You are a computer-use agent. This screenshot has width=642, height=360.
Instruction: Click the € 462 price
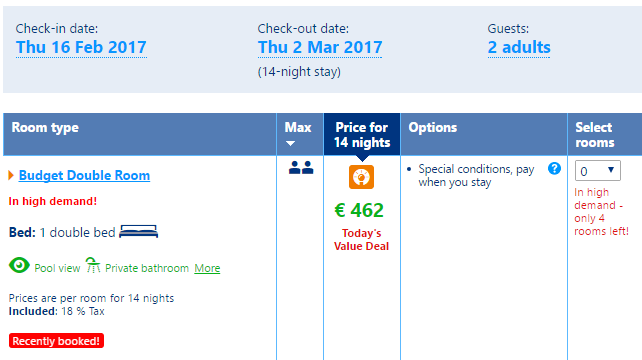pos(359,211)
